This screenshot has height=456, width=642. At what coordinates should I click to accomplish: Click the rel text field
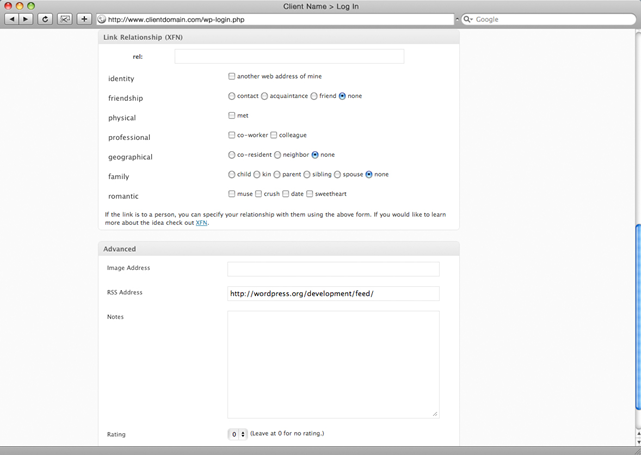coord(289,56)
